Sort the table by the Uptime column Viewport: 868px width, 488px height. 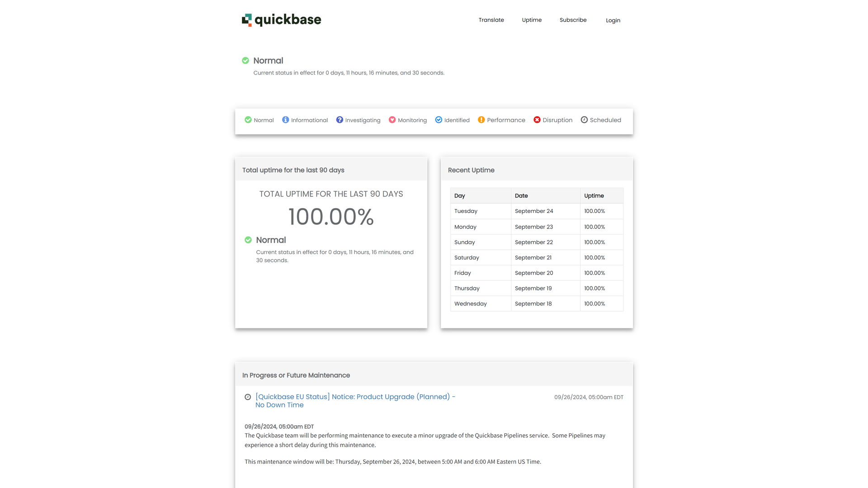coord(593,195)
